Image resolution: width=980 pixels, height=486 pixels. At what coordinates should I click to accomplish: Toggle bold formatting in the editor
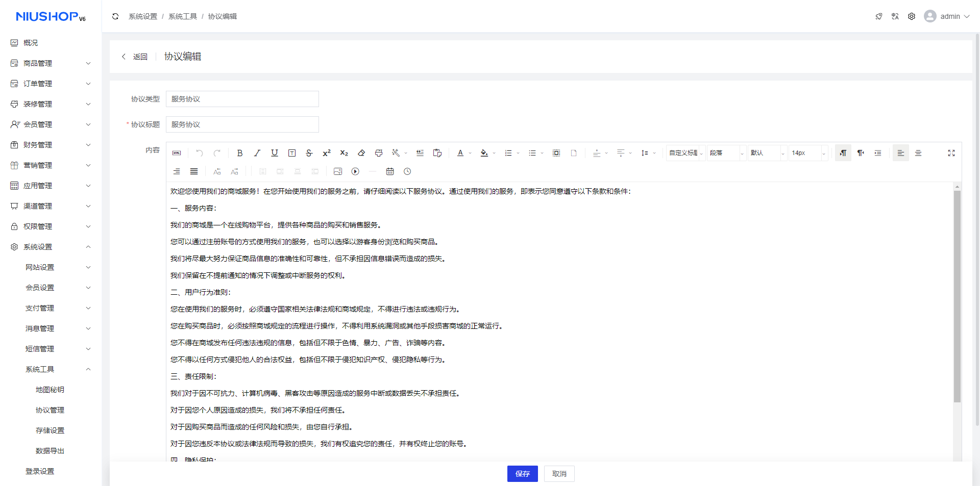(x=240, y=153)
